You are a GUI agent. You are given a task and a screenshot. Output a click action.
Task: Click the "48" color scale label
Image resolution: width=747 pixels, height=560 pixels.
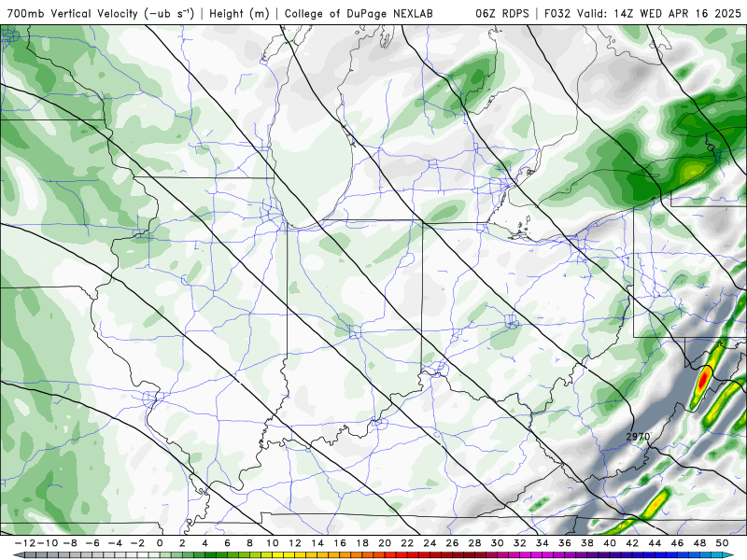pyautogui.click(x=699, y=543)
